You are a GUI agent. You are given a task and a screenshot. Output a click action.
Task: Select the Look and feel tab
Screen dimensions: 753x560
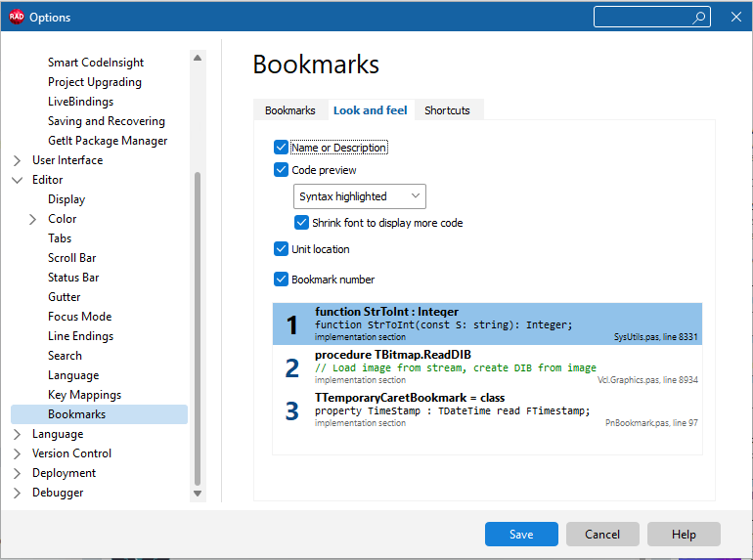tap(371, 110)
